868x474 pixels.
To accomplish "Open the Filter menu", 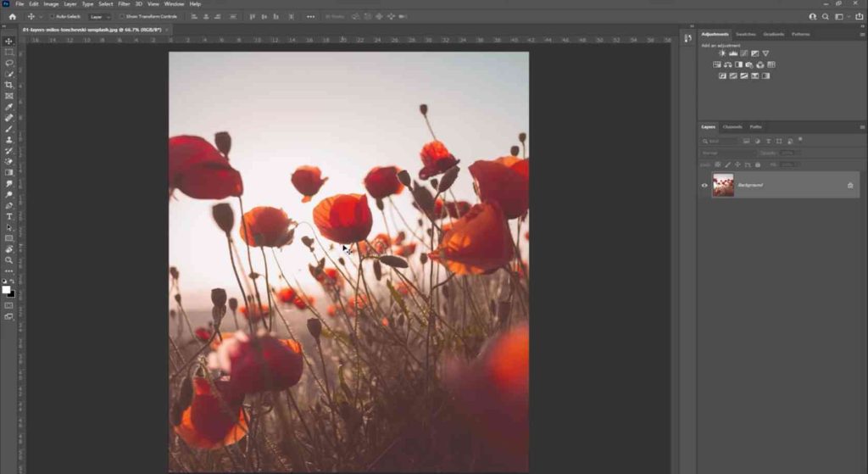I will point(124,4).
